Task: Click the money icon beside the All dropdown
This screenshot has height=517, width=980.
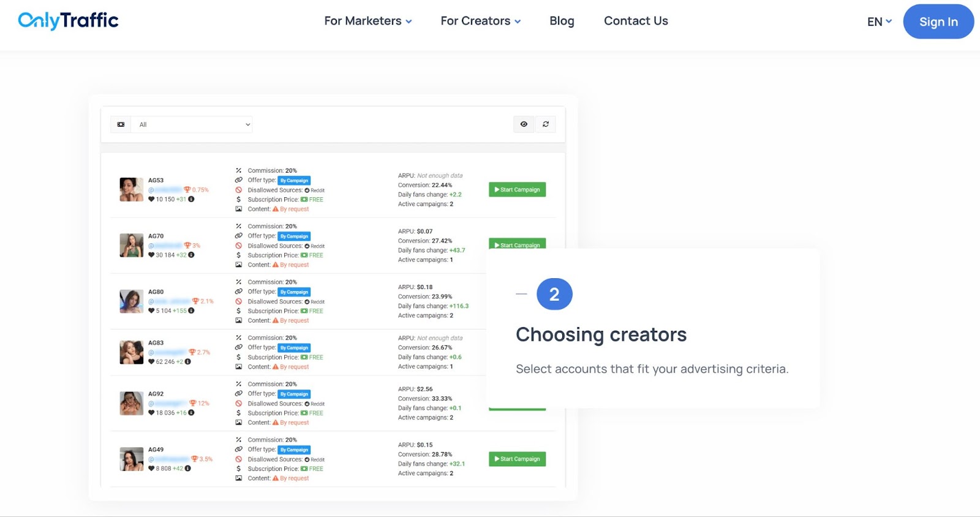Action: coord(121,124)
